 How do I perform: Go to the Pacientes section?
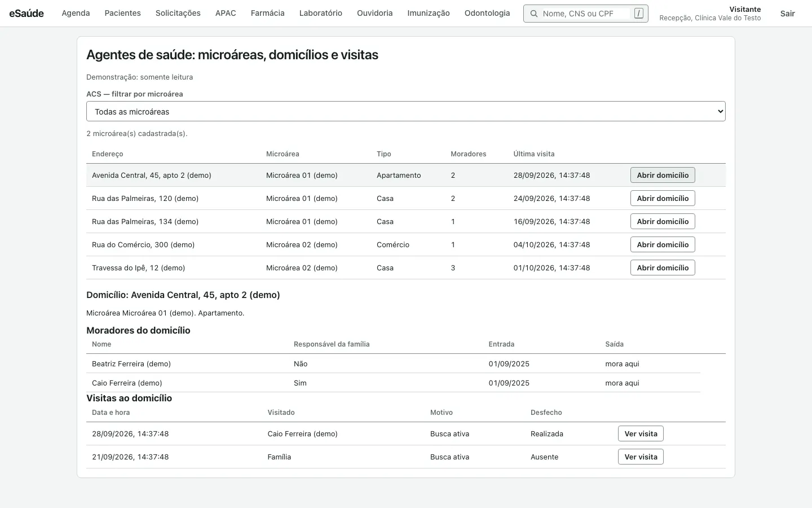tap(122, 13)
